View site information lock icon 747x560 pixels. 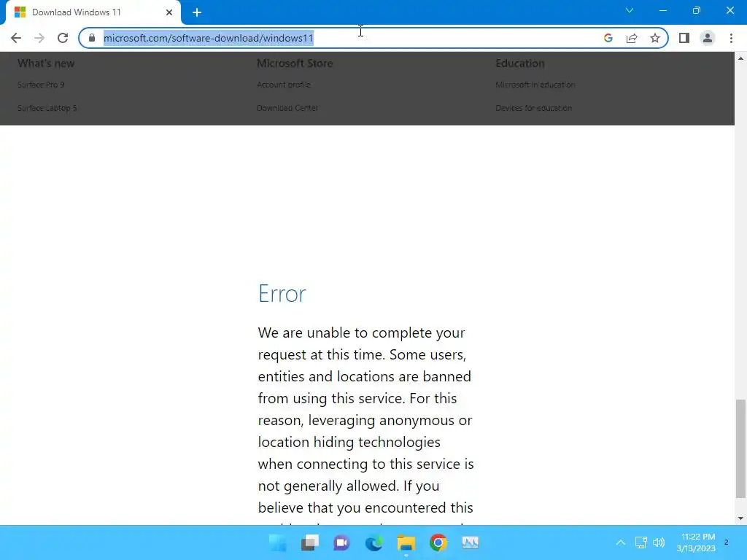pos(92,38)
